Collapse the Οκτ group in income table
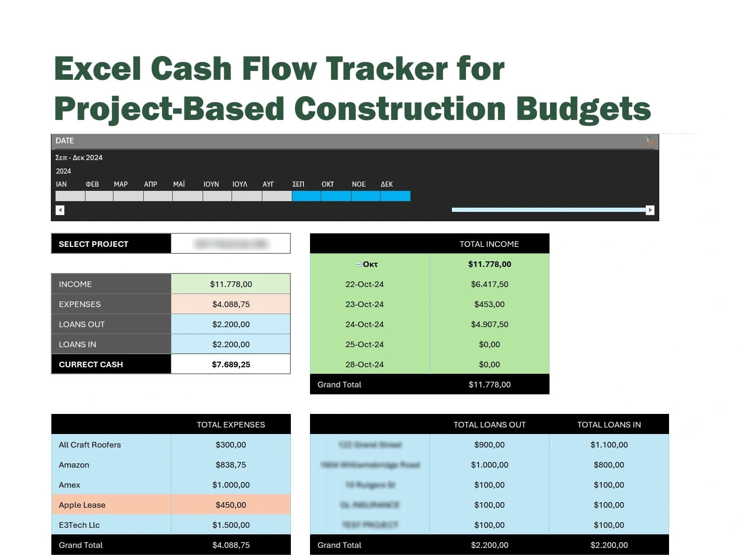The width and height of the screenshot is (747, 560). point(359,264)
